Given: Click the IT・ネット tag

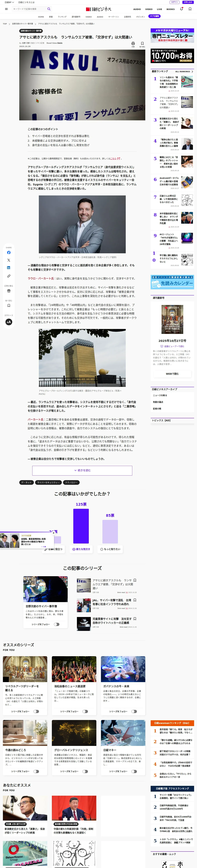Looking at the screenshot, I should 26,482.
